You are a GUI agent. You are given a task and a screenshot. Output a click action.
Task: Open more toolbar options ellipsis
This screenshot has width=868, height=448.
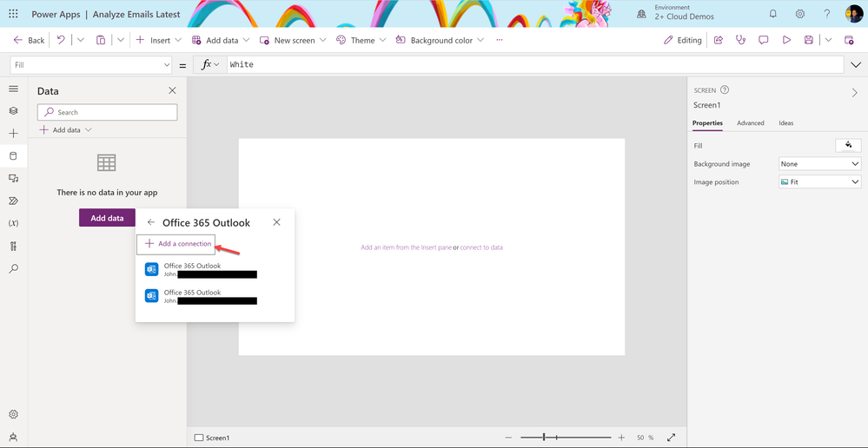(500, 40)
